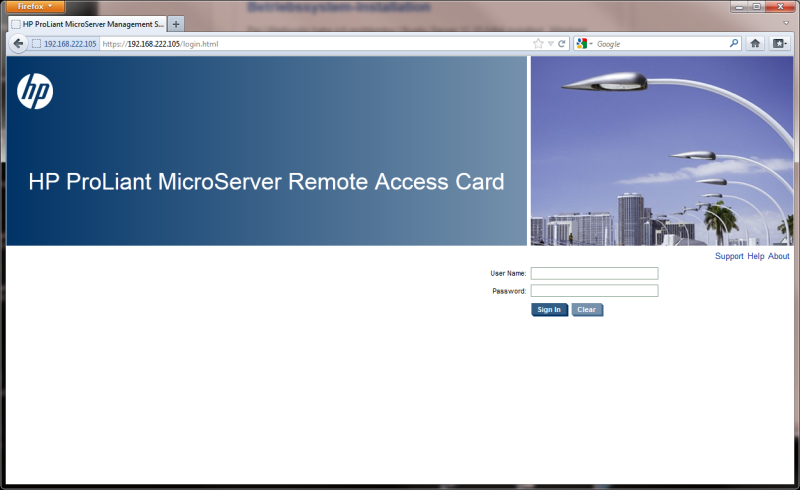Screen dimensions: 800x490
Task: Go to the browser home page
Action: [755, 43]
